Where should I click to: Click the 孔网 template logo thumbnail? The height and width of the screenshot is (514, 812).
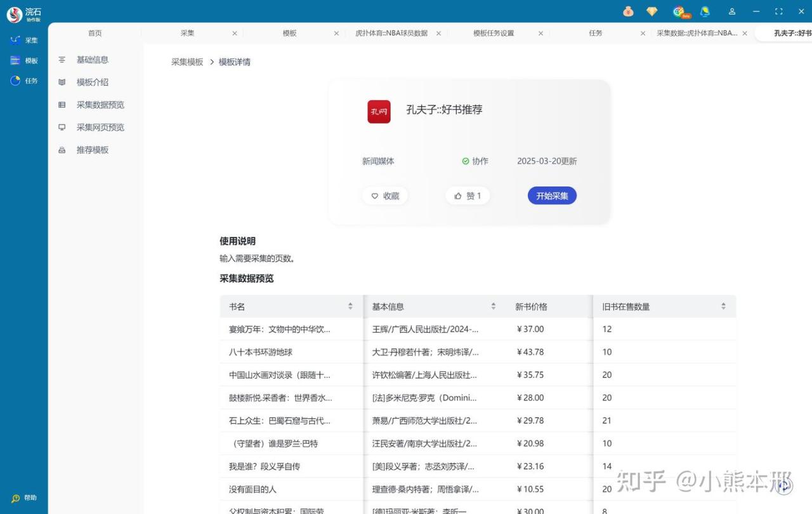point(379,112)
